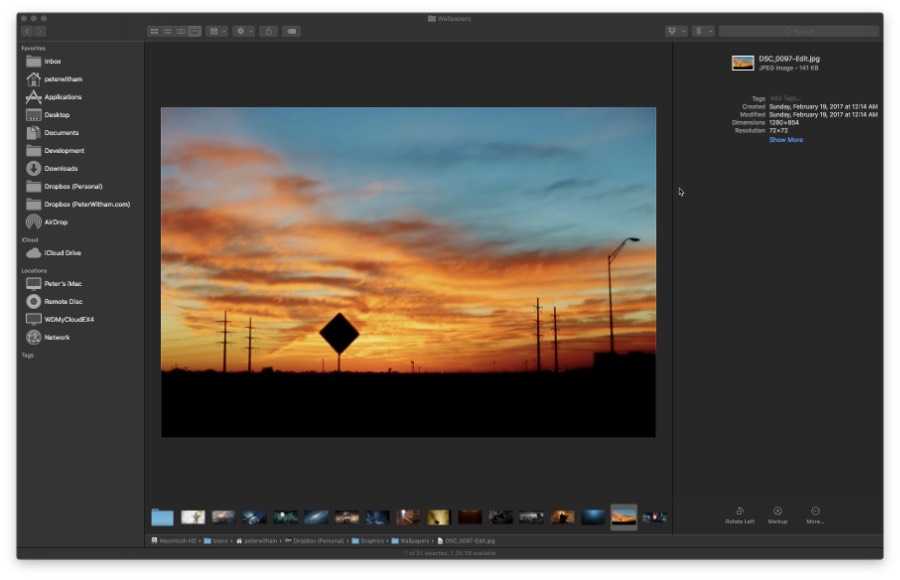Open the gear Action dropdown menu
This screenshot has width=900, height=580.
point(244,31)
